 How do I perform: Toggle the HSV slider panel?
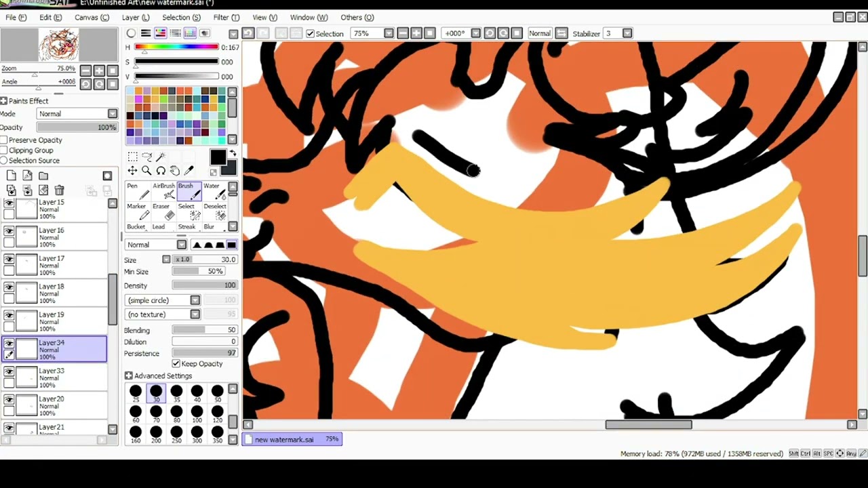pyautogui.click(x=161, y=33)
